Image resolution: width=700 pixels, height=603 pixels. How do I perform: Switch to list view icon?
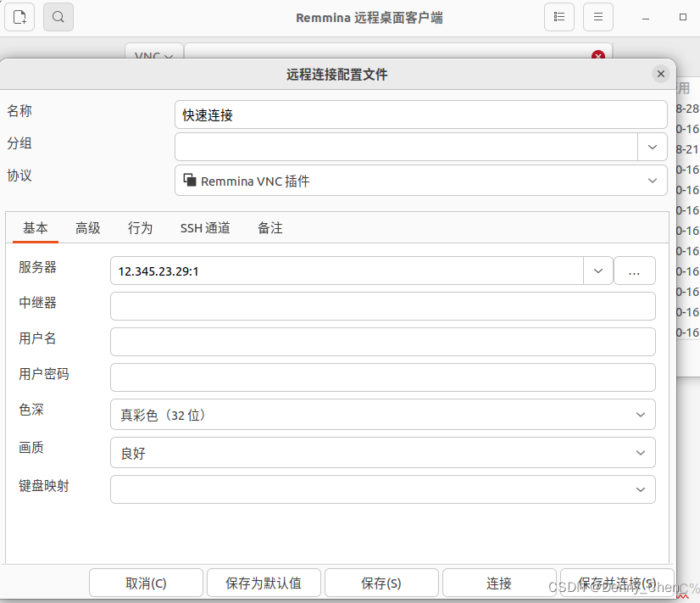tap(558, 17)
